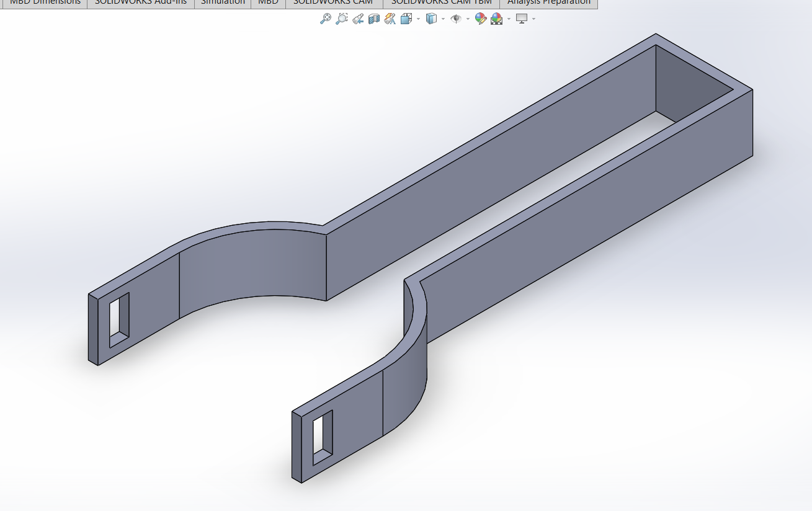This screenshot has width=812, height=511.
Task: Expand the View Orientation dropdown arrow
Action: pyautogui.click(x=418, y=19)
